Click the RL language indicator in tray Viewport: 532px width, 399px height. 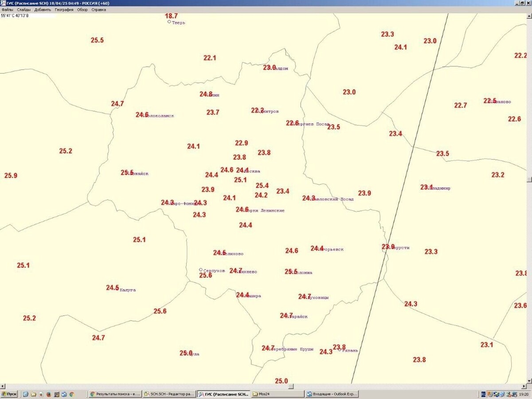(483, 394)
